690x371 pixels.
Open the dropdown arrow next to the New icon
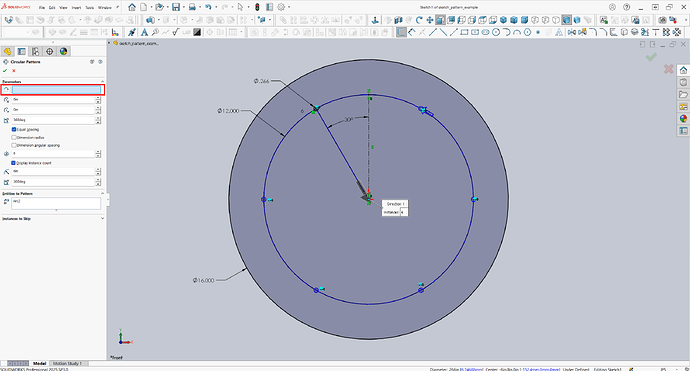(x=150, y=7)
